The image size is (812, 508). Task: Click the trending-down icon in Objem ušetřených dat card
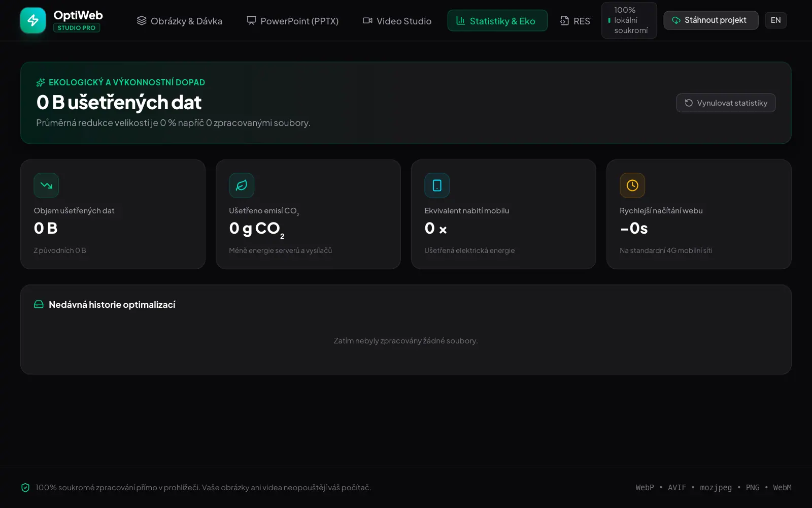pyautogui.click(x=46, y=185)
